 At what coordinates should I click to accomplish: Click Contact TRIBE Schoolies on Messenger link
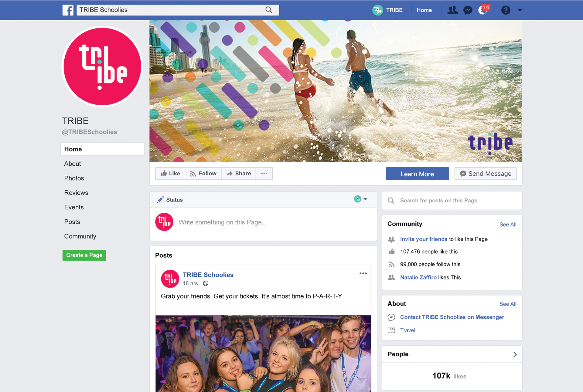pyautogui.click(x=452, y=317)
